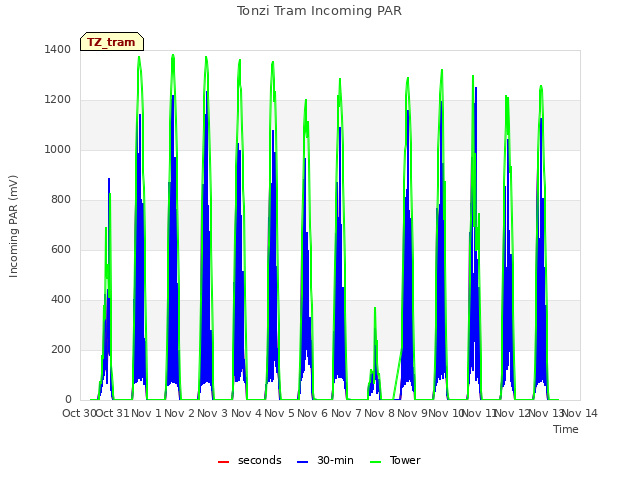640x480 pixels.
Task: Click the Nov 4 x-axis label
Action: tap(246, 413)
